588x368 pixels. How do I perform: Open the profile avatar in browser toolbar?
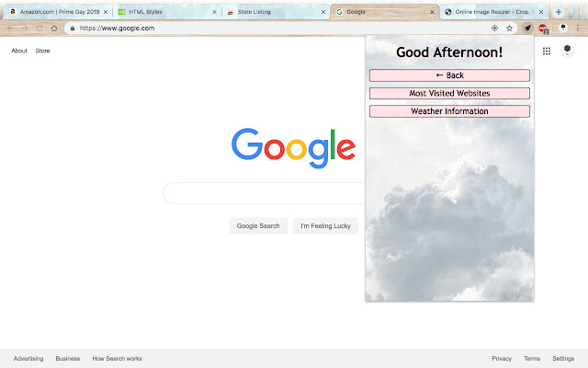point(563,28)
